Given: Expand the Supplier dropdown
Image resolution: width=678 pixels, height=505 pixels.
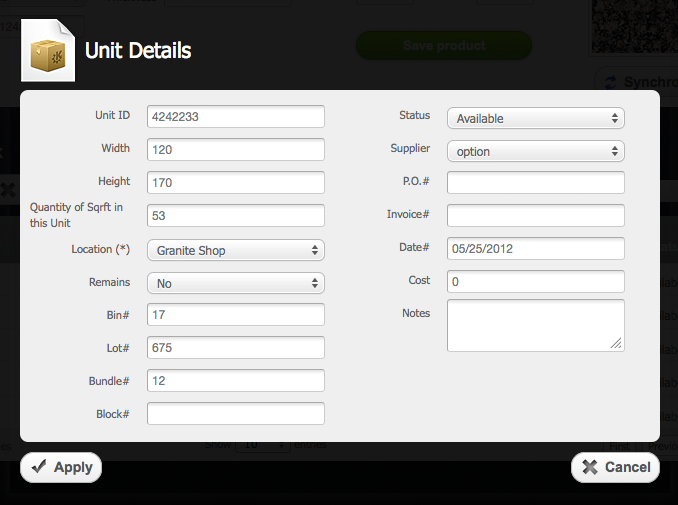Looking at the screenshot, I should 535,152.
